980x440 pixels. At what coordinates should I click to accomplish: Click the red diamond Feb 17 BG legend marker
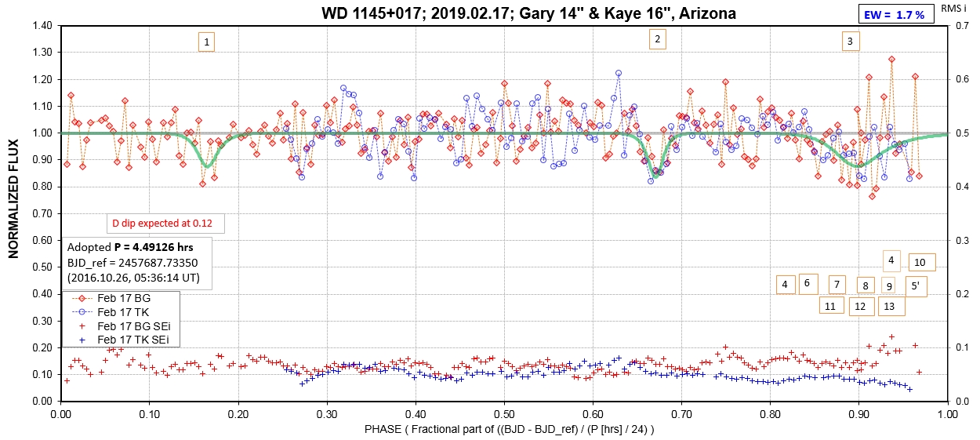(x=82, y=299)
